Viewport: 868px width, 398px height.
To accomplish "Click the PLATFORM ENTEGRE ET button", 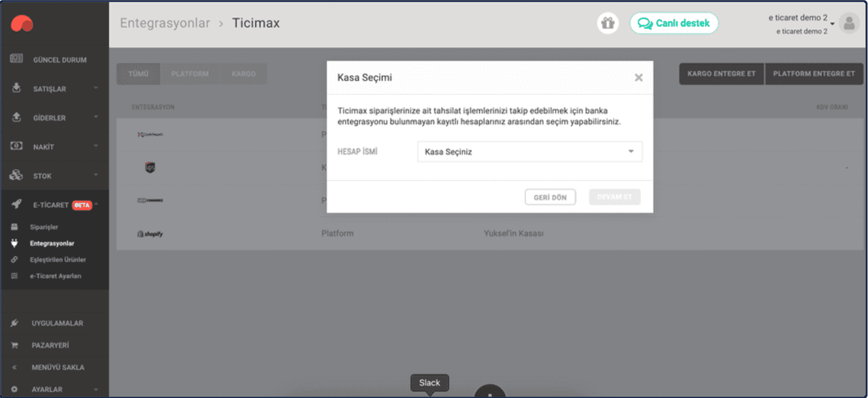I will (814, 74).
